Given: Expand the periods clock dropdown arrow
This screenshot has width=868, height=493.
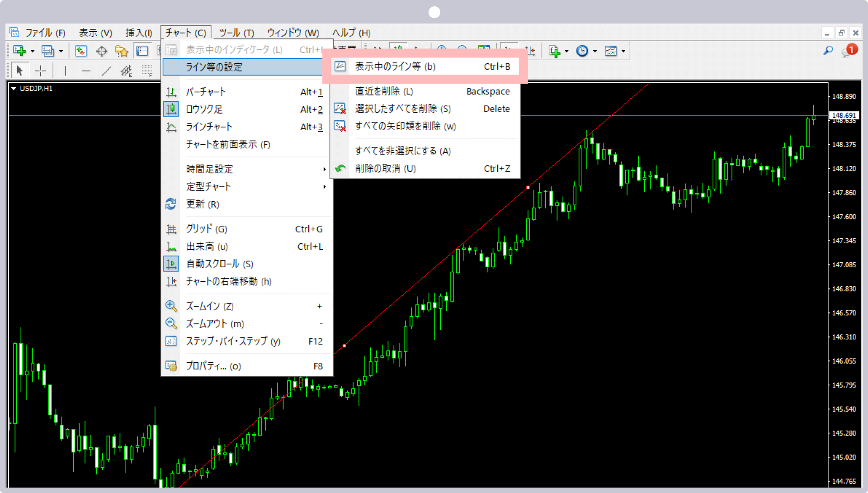Looking at the screenshot, I should tap(595, 51).
